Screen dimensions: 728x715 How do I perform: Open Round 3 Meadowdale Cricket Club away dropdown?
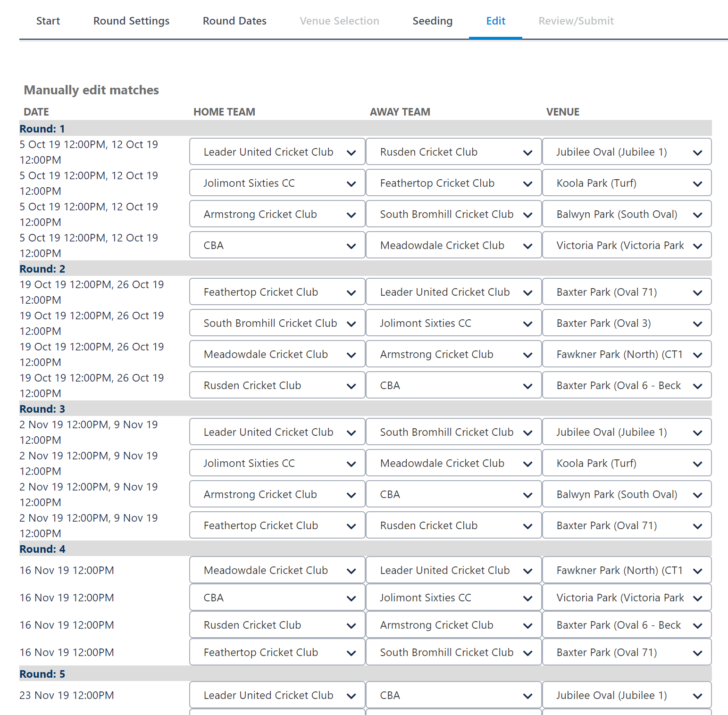[454, 463]
